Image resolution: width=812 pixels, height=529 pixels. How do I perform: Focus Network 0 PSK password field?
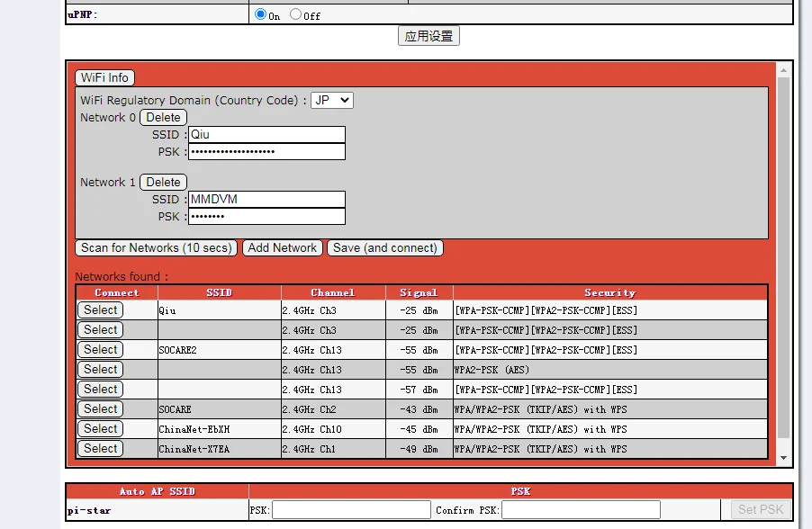pyautogui.click(x=266, y=152)
